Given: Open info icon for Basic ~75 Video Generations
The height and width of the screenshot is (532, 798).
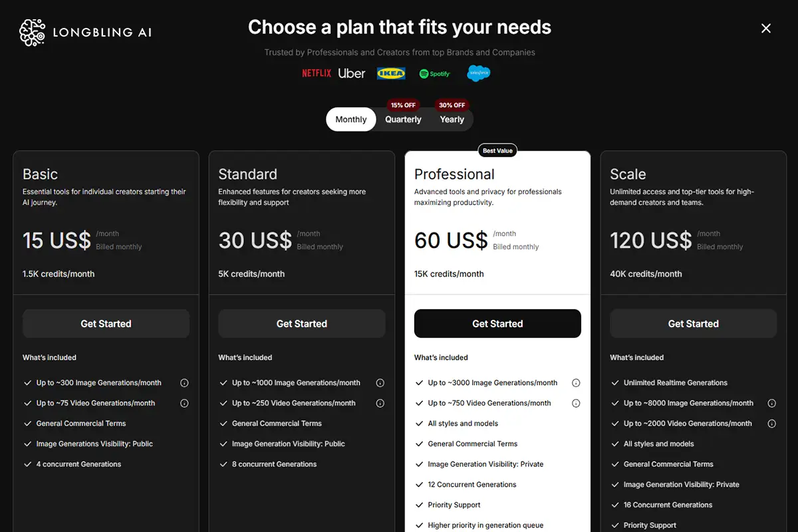Looking at the screenshot, I should [184, 403].
